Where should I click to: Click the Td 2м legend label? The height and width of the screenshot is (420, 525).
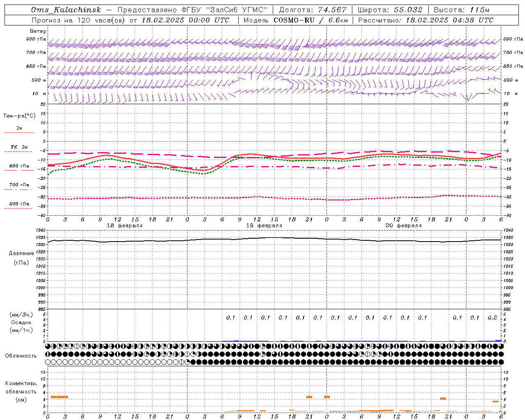(x=19, y=147)
